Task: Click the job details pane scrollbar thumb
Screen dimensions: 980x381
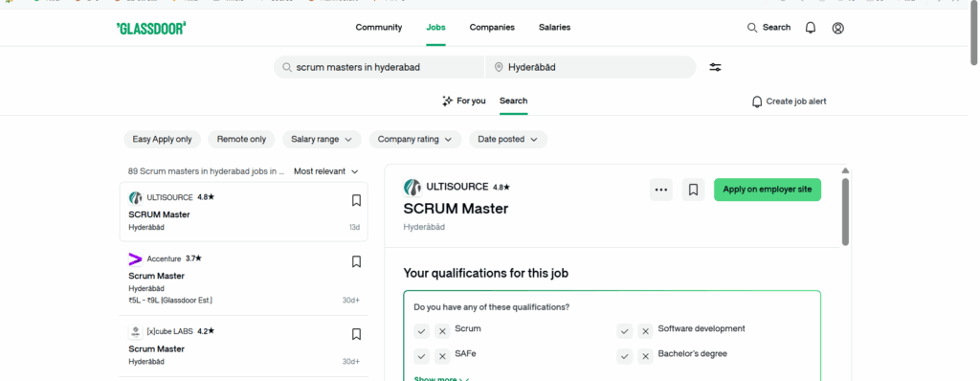Action: pyautogui.click(x=845, y=212)
